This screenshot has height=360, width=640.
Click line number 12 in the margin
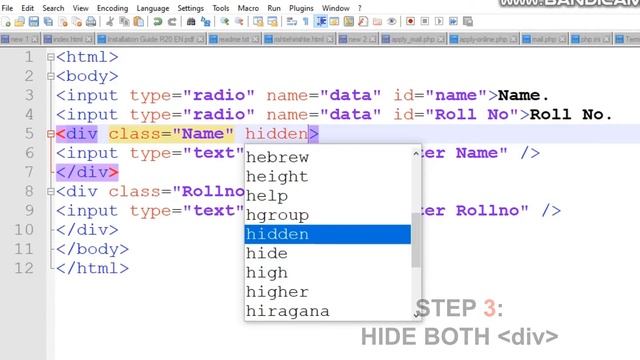(24, 268)
